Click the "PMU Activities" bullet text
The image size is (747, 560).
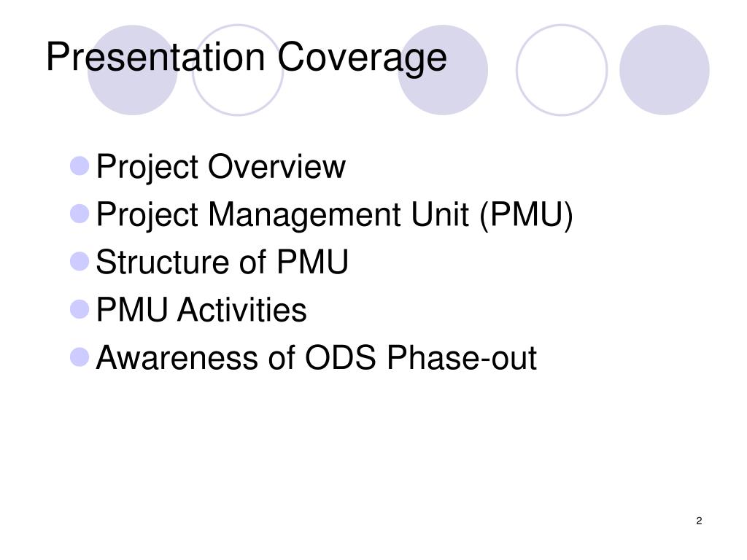point(201,310)
